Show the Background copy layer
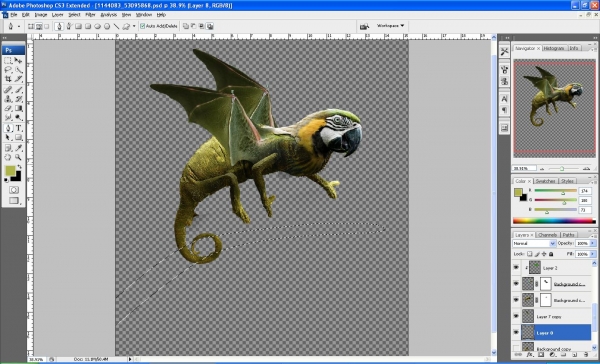 click(x=516, y=348)
